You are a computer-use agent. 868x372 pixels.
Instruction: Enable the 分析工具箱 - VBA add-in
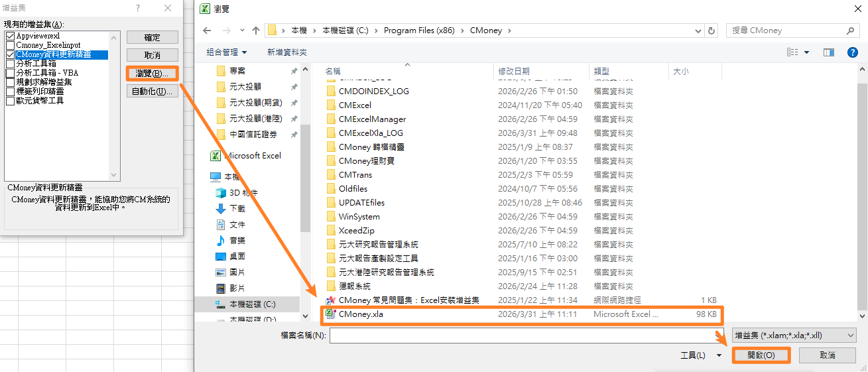coord(10,73)
